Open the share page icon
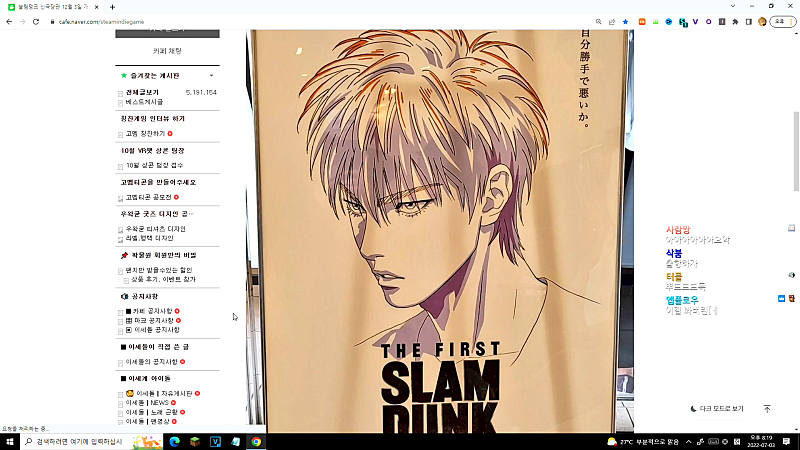The width and height of the screenshot is (800, 450). point(612,22)
